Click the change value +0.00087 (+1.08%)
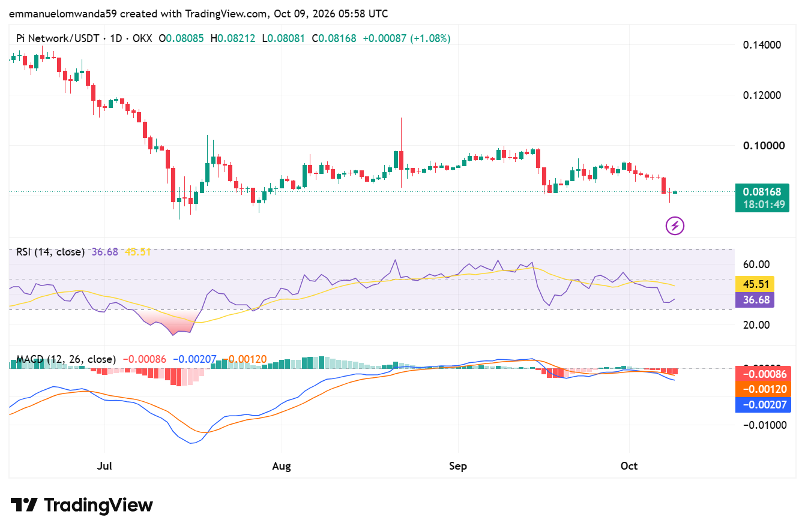Image resolution: width=805 pixels, height=532 pixels. [406, 38]
